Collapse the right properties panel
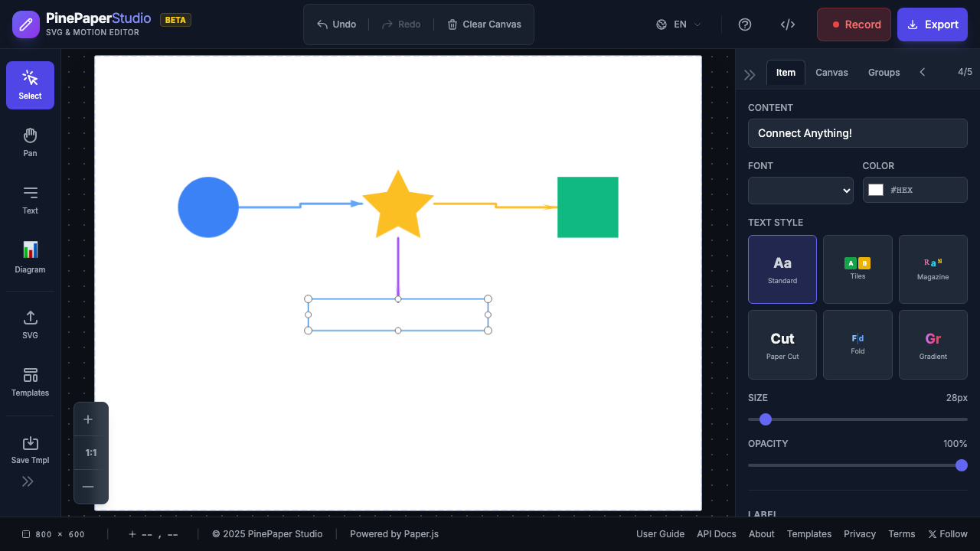Screen dimensions: 980x551 (x=750, y=74)
